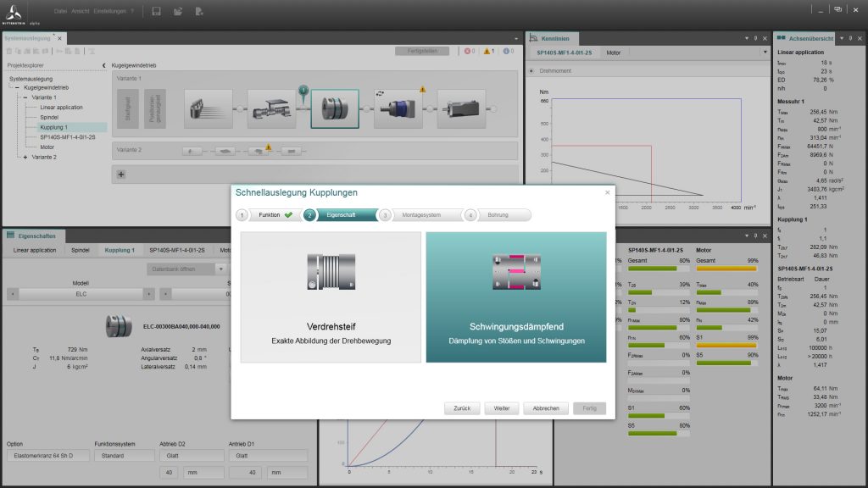The image size is (868, 488).
Task: Choose the Schwingungsdämpfend coupling option
Action: tap(516, 297)
